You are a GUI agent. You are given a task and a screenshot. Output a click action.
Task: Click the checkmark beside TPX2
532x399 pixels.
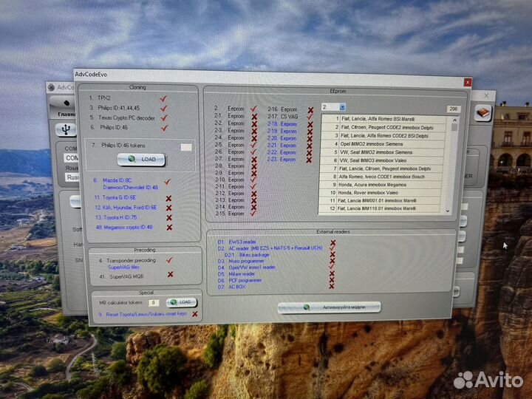[x=163, y=98]
